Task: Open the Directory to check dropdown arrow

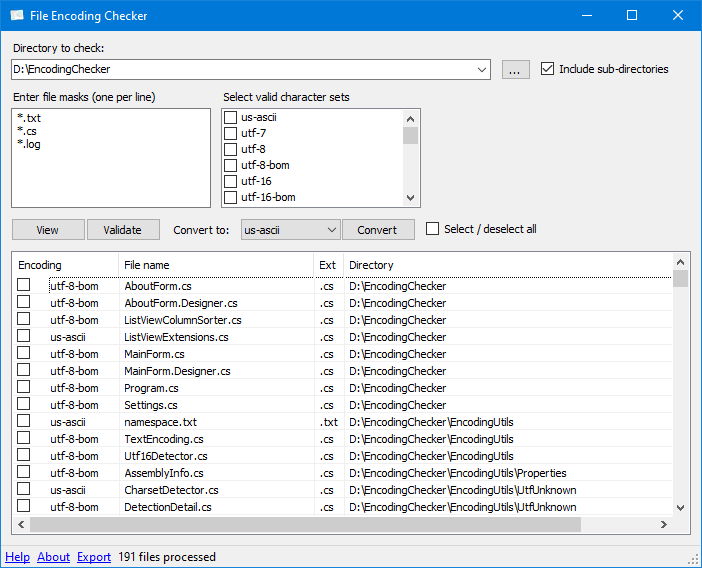Action: pyautogui.click(x=482, y=70)
